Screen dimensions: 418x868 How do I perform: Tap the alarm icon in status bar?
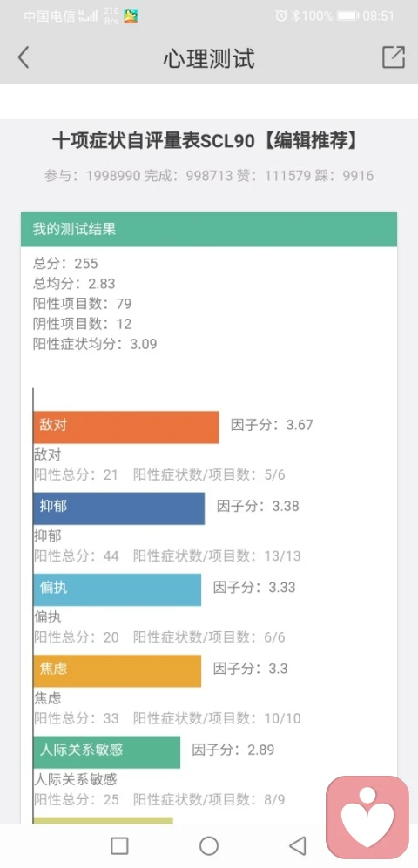coord(281,16)
